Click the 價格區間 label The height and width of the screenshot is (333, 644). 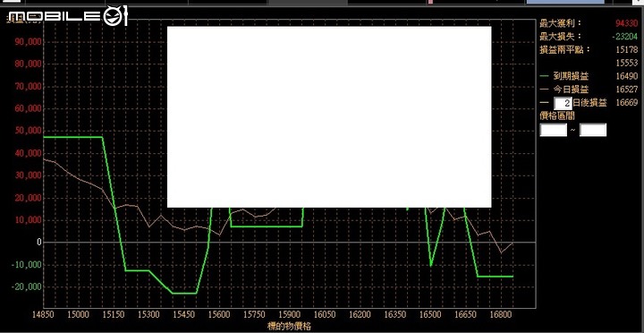coord(557,116)
